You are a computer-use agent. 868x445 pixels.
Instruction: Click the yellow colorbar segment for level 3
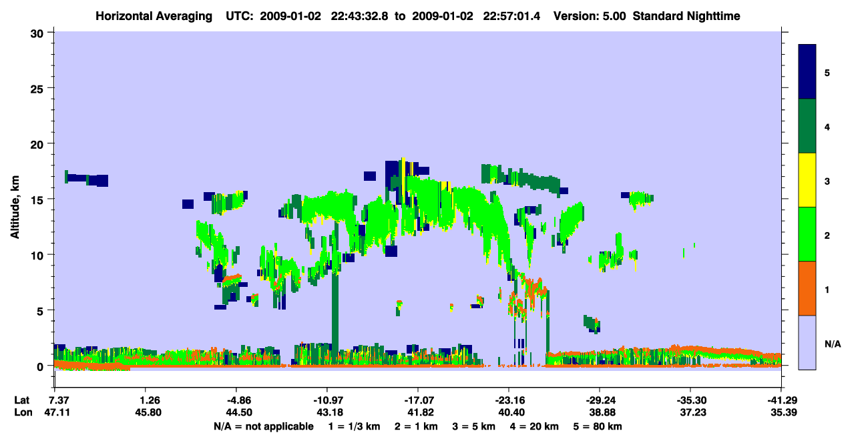pos(807,179)
